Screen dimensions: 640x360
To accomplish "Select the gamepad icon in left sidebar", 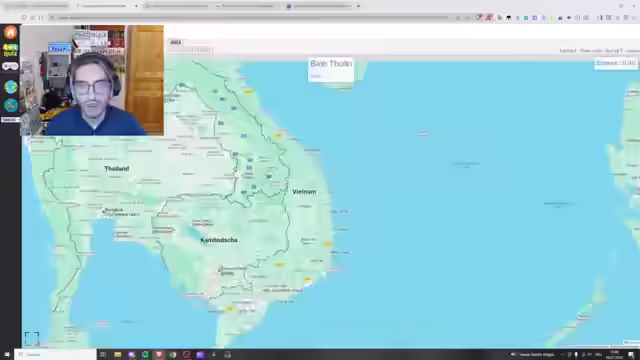I will coord(10,66).
